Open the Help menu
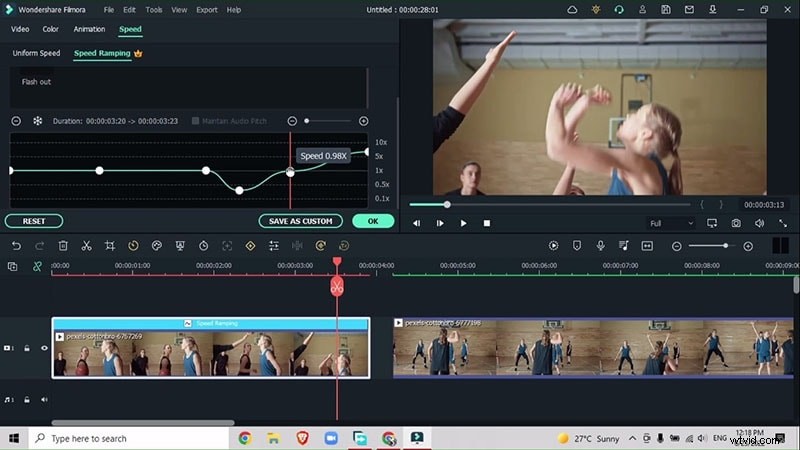Image resolution: width=800 pixels, height=450 pixels. (x=234, y=10)
